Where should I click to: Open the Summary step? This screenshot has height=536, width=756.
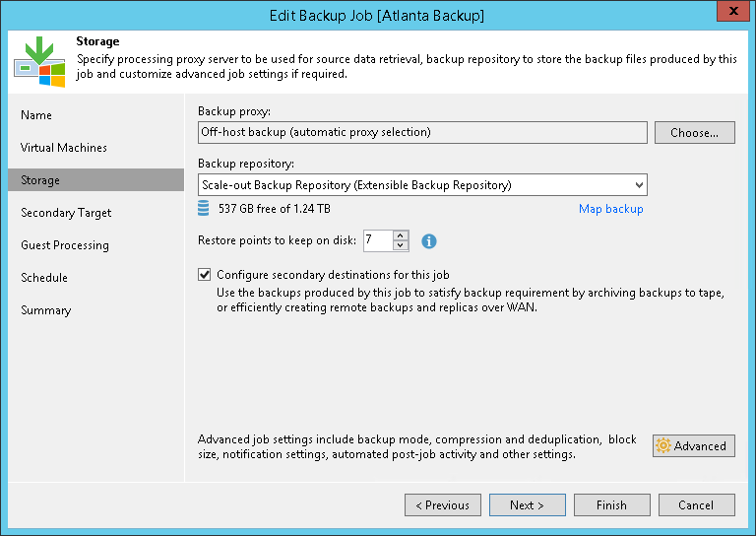(x=46, y=310)
